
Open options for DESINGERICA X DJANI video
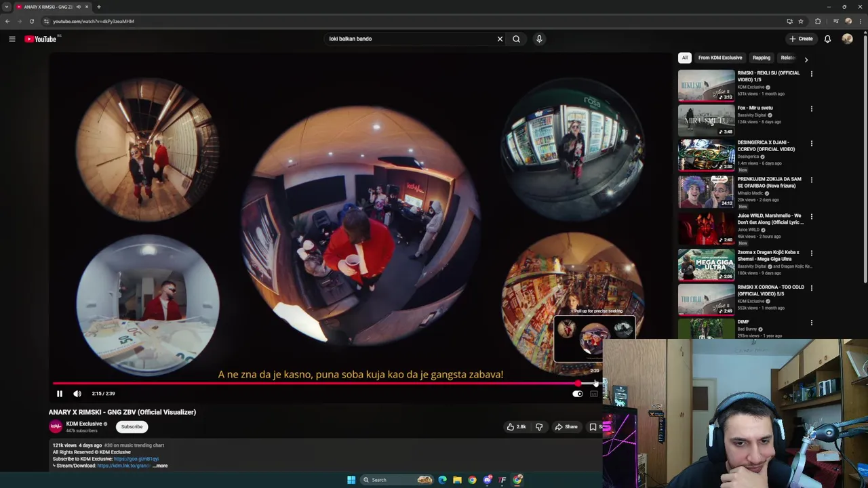812,144
